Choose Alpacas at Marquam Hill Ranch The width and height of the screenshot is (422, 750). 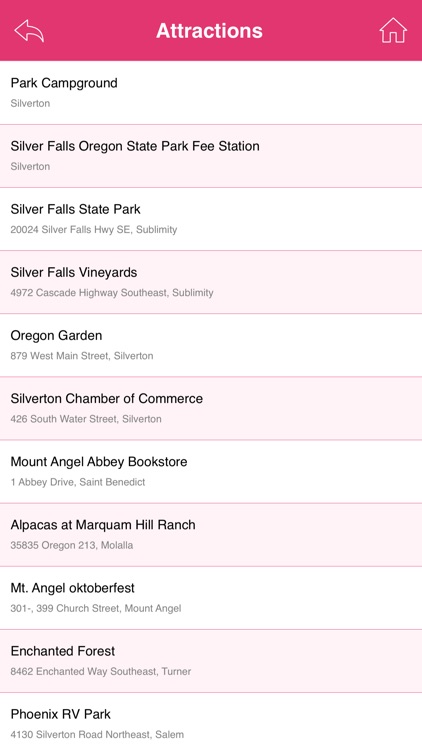[x=211, y=535]
